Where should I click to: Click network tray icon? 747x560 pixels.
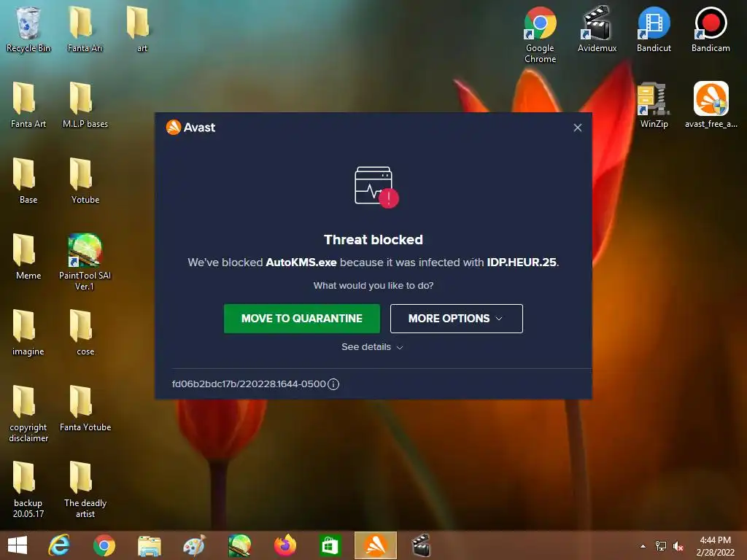(x=661, y=546)
